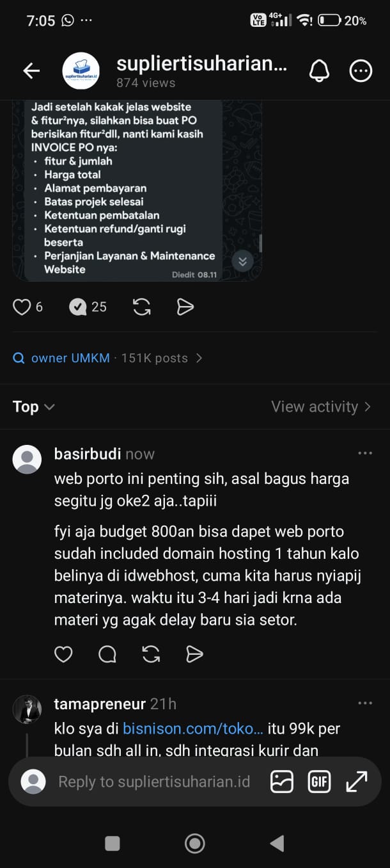Expand the reply composer to full screen
Viewport: 390px width, 868px height.
coord(357,782)
